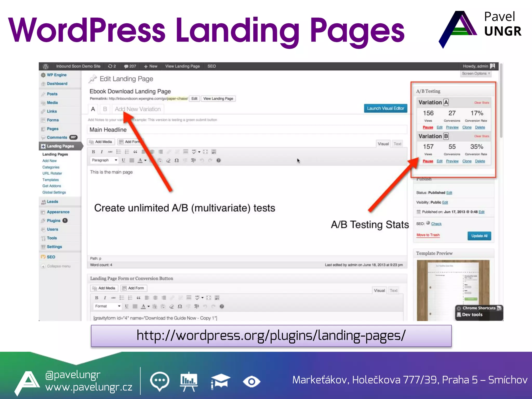This screenshot has width=532, height=399.
Task: Toggle italic in the main content editor
Action: coord(102,152)
